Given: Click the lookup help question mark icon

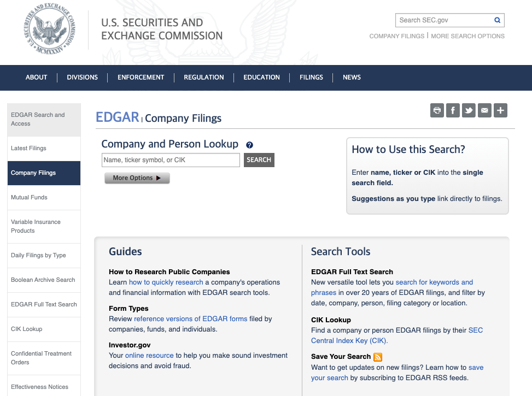Looking at the screenshot, I should (x=249, y=145).
